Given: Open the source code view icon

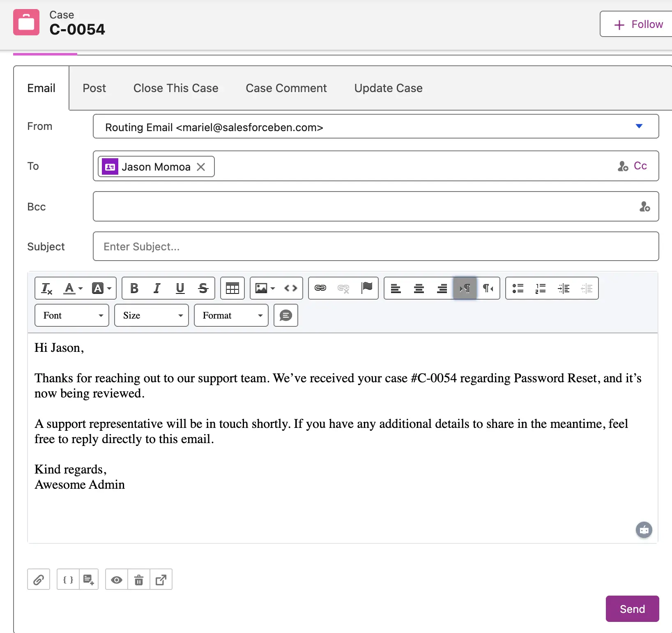Looking at the screenshot, I should coord(291,289).
